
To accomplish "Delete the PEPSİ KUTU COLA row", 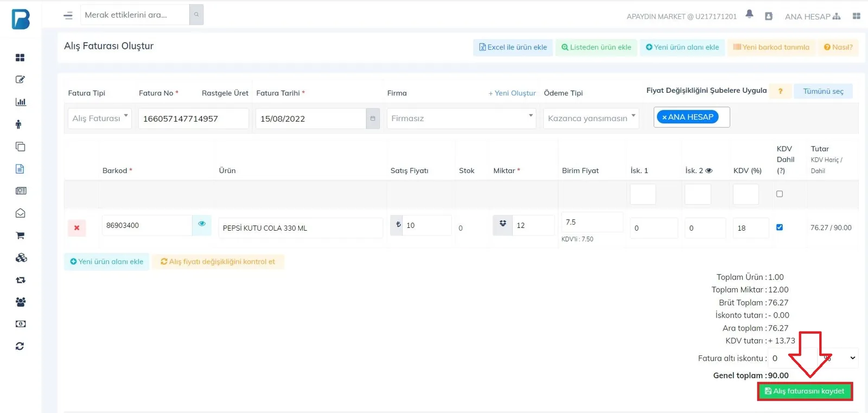I will click(x=76, y=228).
